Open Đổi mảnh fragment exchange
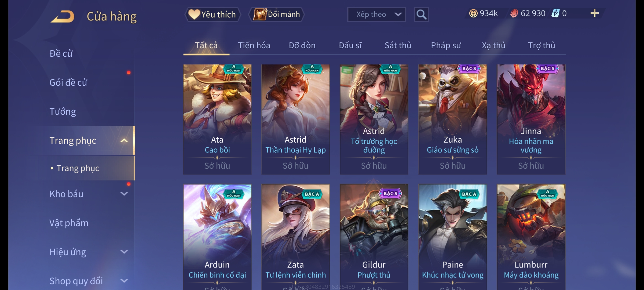The width and height of the screenshot is (644, 290). [277, 15]
